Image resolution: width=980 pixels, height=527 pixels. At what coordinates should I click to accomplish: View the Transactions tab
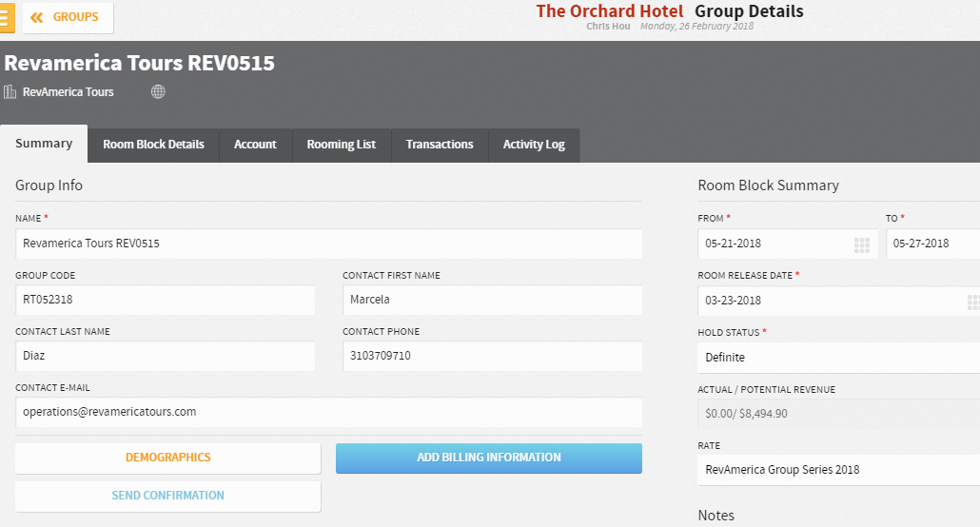(440, 145)
